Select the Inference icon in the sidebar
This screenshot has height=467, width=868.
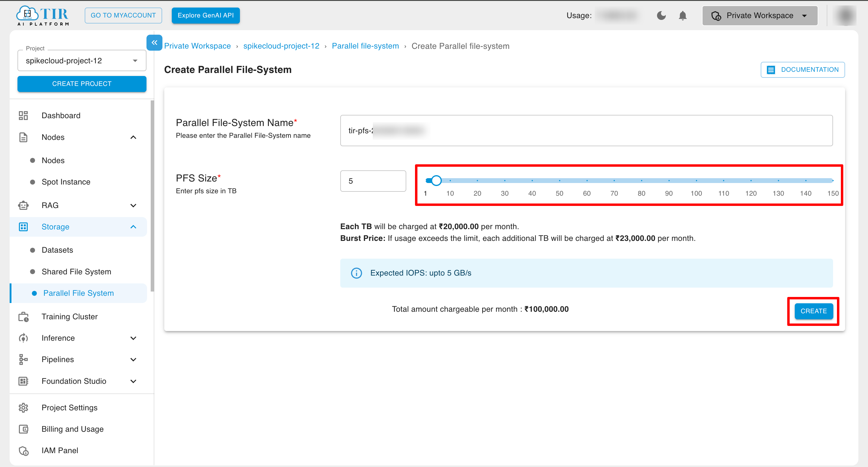click(23, 338)
